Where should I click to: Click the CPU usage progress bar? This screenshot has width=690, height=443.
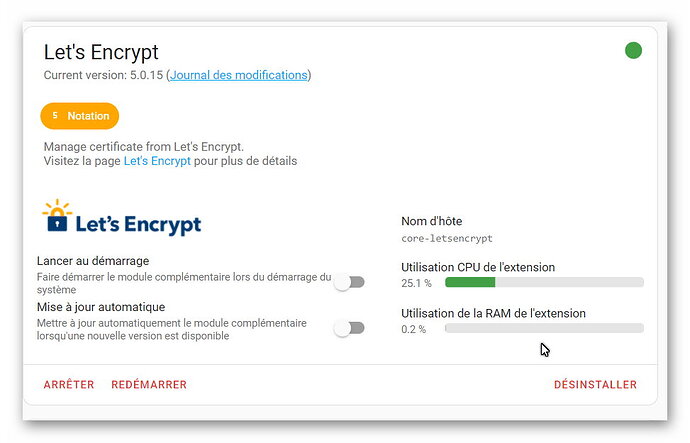coord(544,282)
